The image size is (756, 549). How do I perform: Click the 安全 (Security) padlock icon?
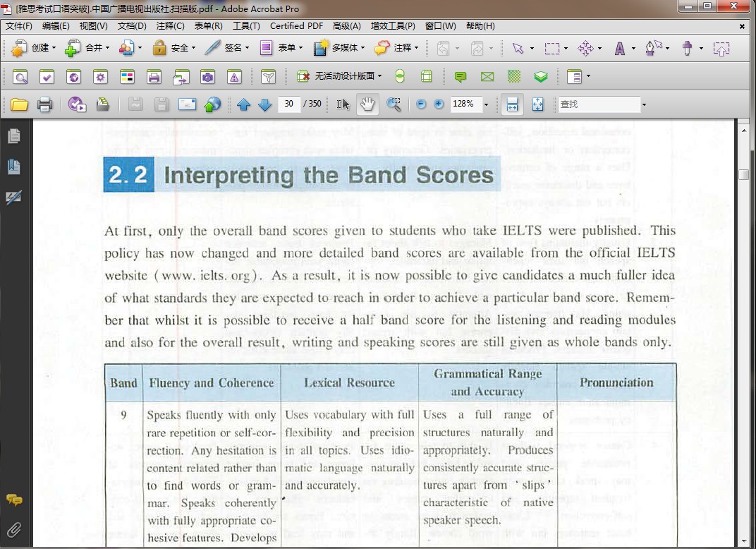159,48
